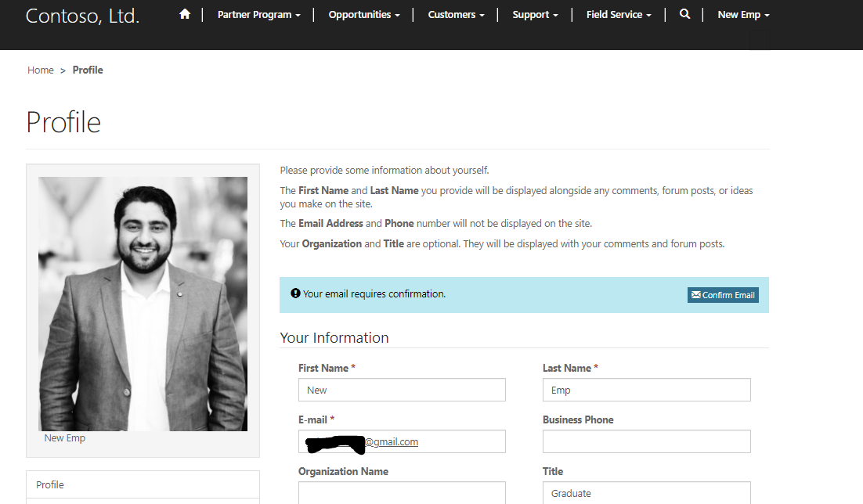Expand the Partner Program dropdown
863x504 pixels.
tap(258, 14)
